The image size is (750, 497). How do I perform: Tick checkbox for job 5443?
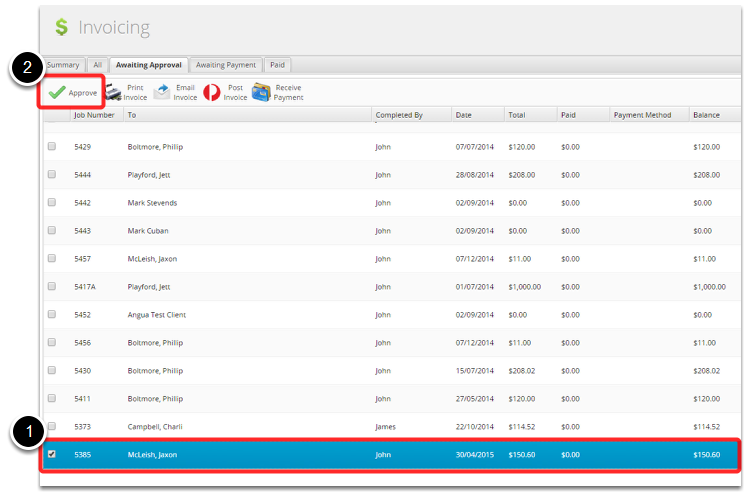(x=52, y=230)
